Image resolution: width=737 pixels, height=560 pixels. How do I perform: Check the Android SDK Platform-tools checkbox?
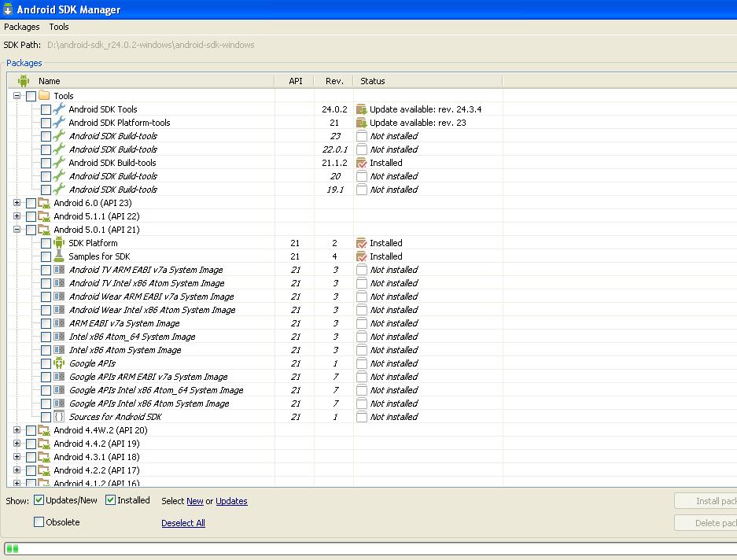[46, 123]
